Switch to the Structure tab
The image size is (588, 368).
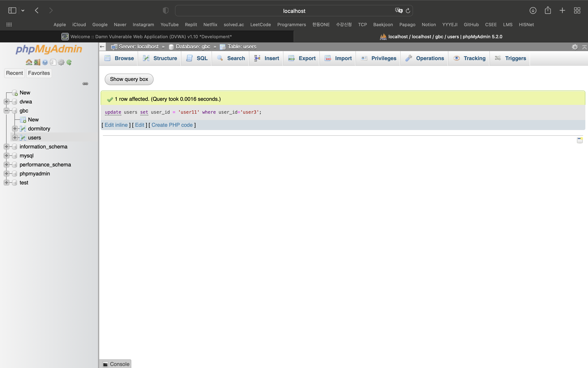click(160, 58)
